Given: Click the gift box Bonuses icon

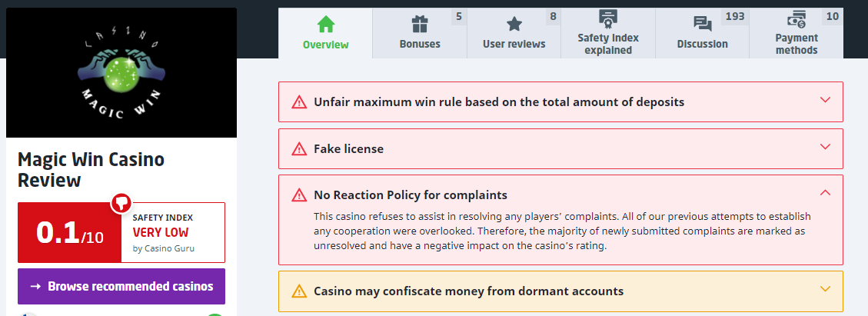Looking at the screenshot, I should coord(419,24).
